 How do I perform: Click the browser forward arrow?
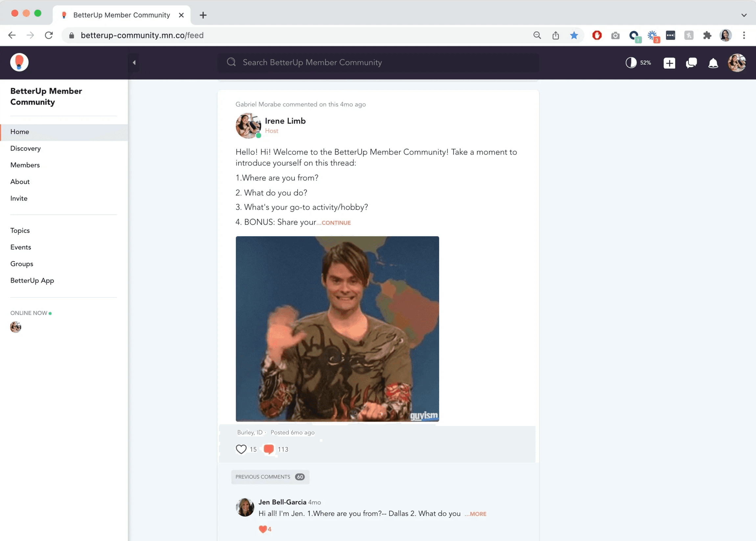(30, 35)
